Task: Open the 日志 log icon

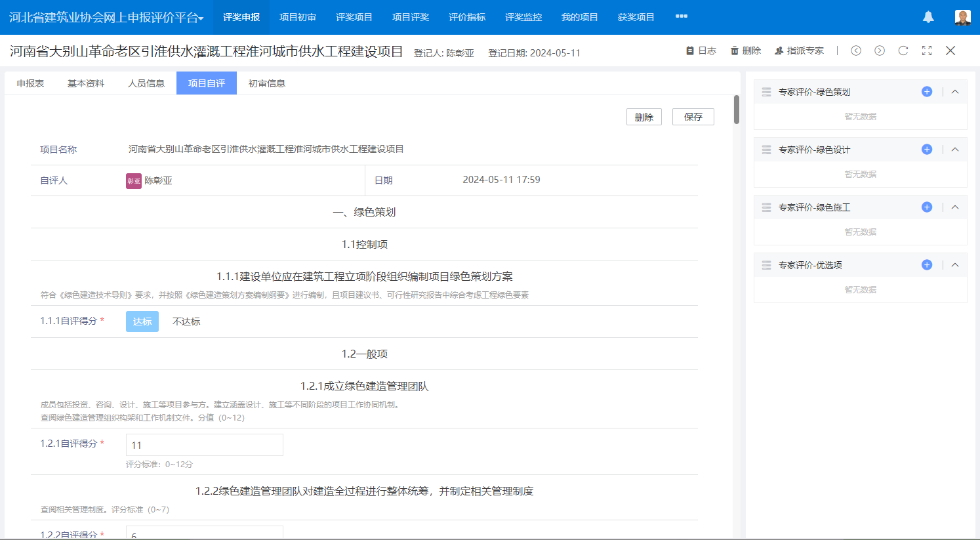Action: (690, 51)
